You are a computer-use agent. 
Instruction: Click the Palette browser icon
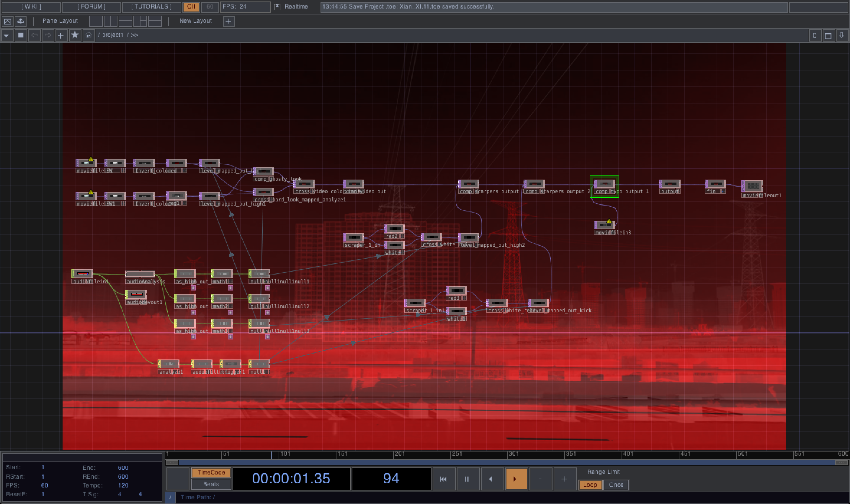tap(8, 22)
